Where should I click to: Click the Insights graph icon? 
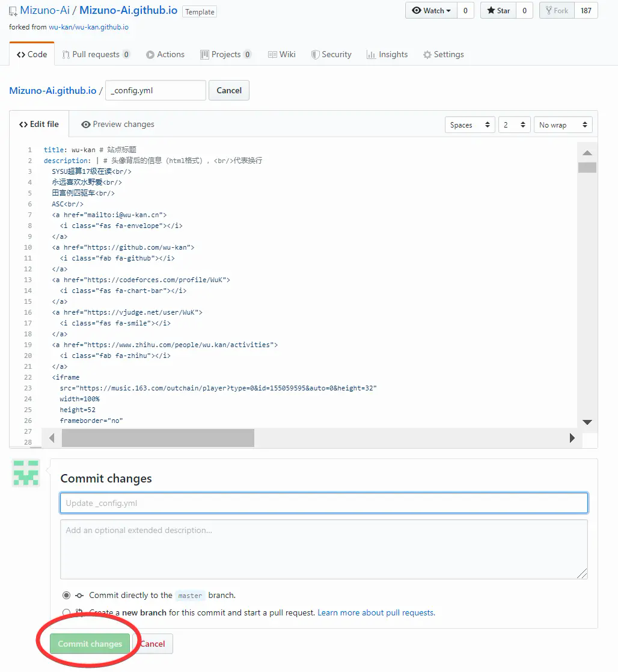[x=371, y=55]
